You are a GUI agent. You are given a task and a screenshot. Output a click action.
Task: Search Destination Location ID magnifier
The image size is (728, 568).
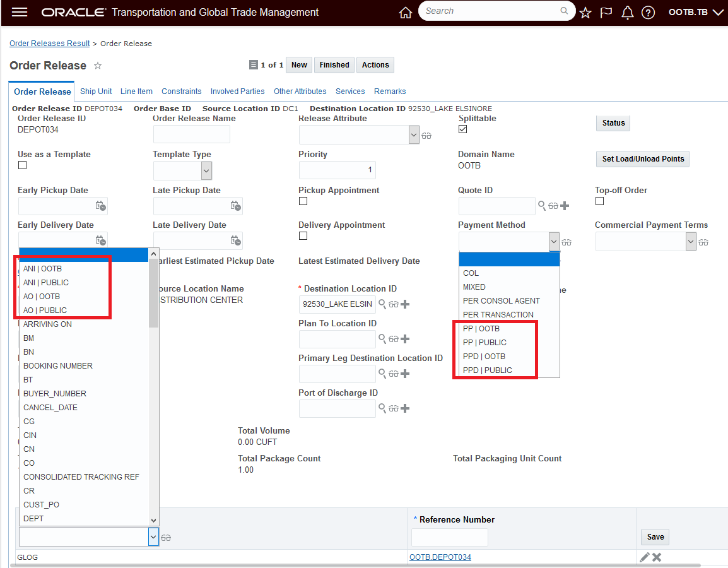point(382,304)
